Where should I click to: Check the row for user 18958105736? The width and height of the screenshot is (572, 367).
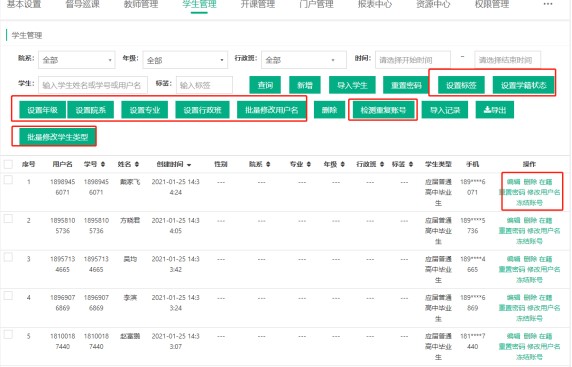click(8, 219)
